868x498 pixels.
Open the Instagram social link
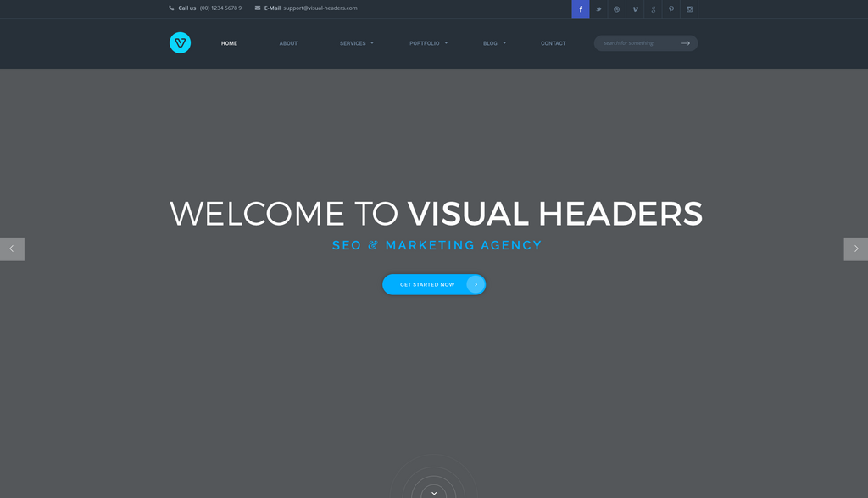pyautogui.click(x=689, y=8)
